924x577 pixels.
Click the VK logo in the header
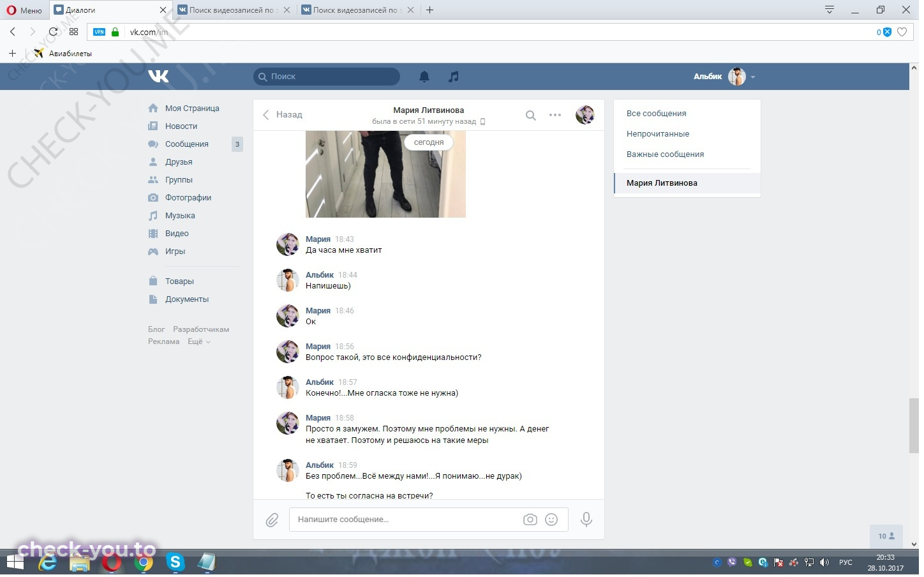[x=159, y=77]
